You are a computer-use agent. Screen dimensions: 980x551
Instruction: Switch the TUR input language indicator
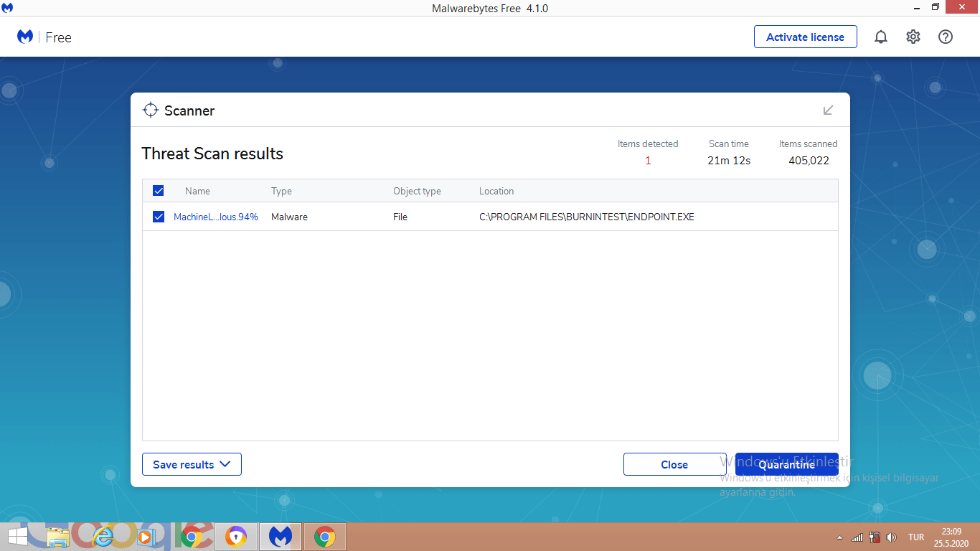tap(916, 537)
